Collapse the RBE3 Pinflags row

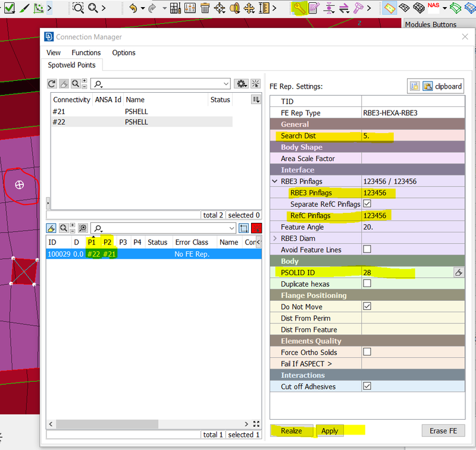pos(275,181)
